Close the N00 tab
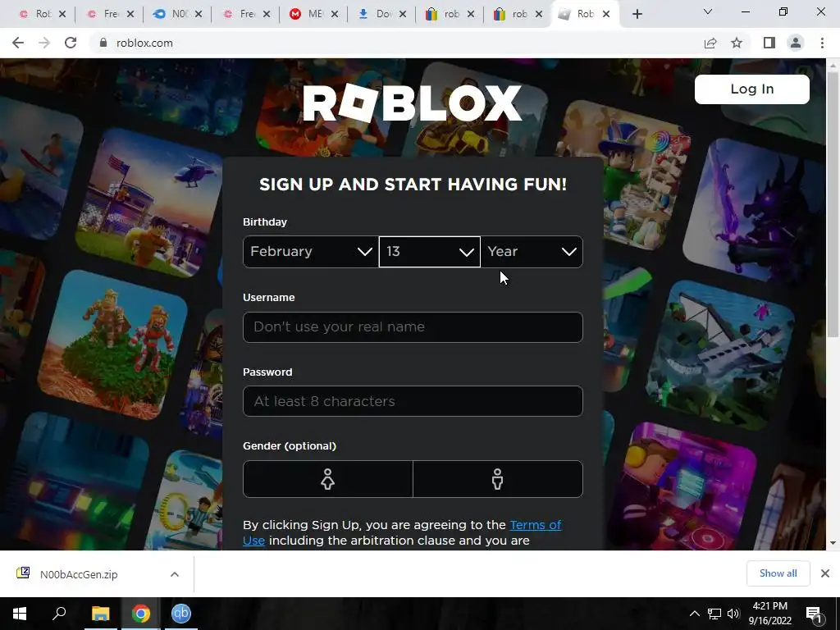This screenshot has width=840, height=630. [x=199, y=14]
